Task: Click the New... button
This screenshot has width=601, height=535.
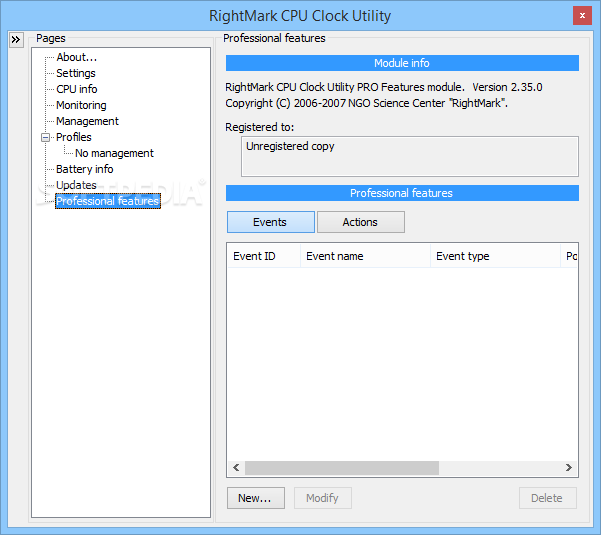Action: (256, 498)
